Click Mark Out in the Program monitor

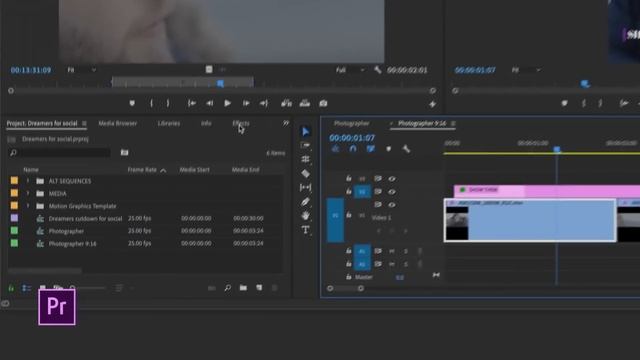point(600,104)
